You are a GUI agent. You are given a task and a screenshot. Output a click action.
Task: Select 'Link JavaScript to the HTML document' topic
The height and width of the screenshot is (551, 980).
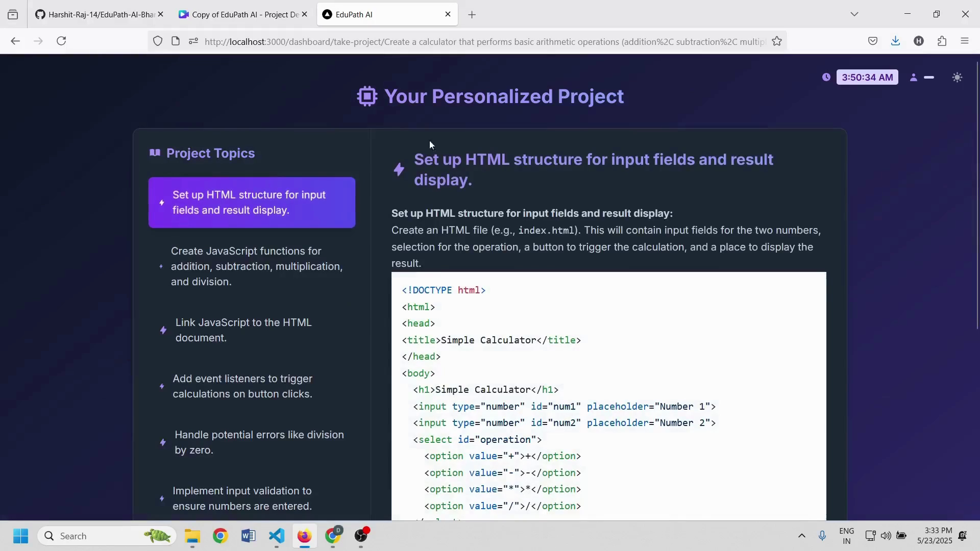tap(243, 330)
